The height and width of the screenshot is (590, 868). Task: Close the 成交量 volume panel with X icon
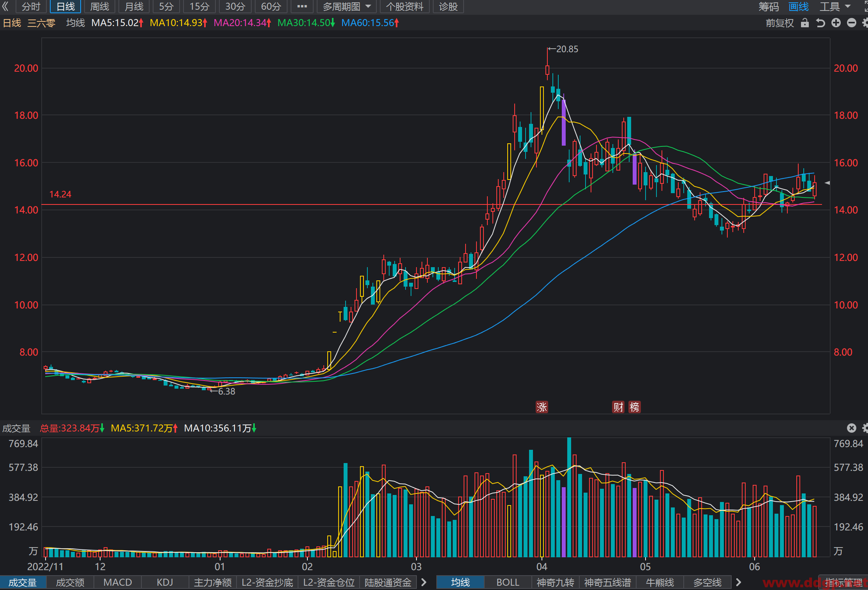pyautogui.click(x=852, y=428)
